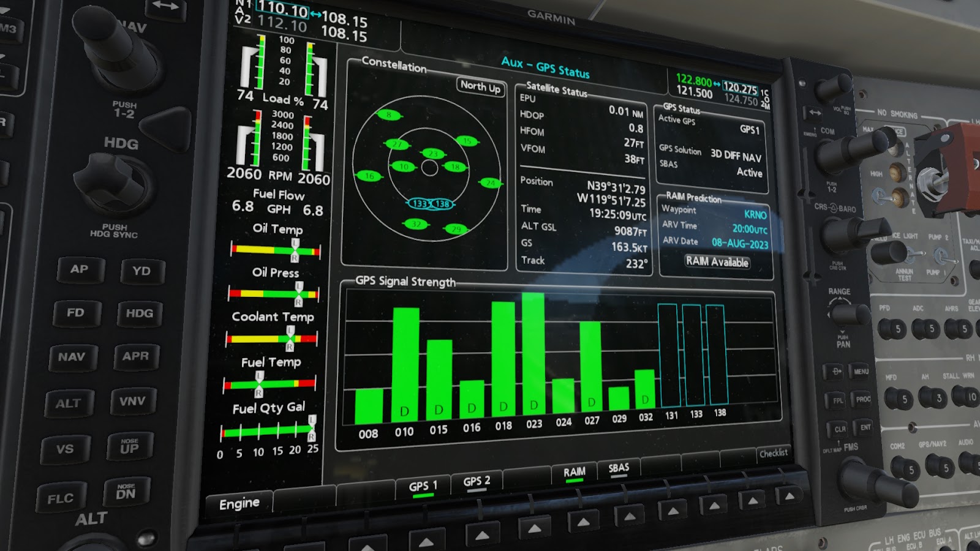Toggle the FD flight director button
Image resolution: width=980 pixels, height=551 pixels.
click(76, 313)
